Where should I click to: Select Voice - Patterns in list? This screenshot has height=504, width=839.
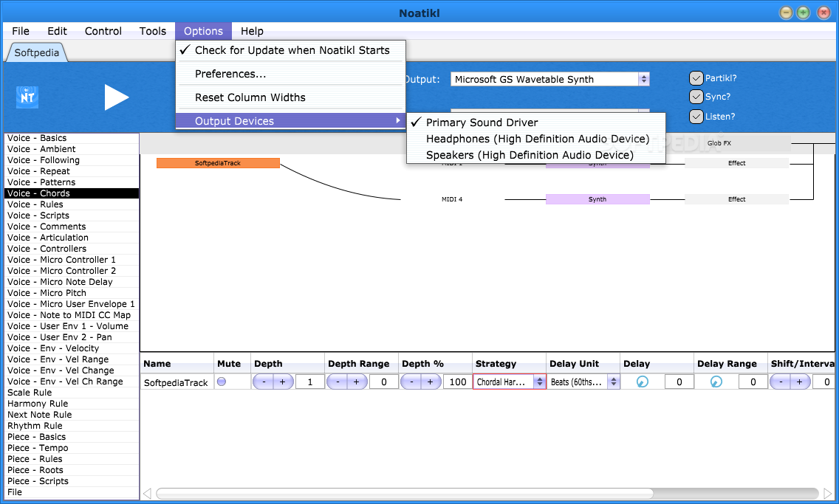[72, 182]
